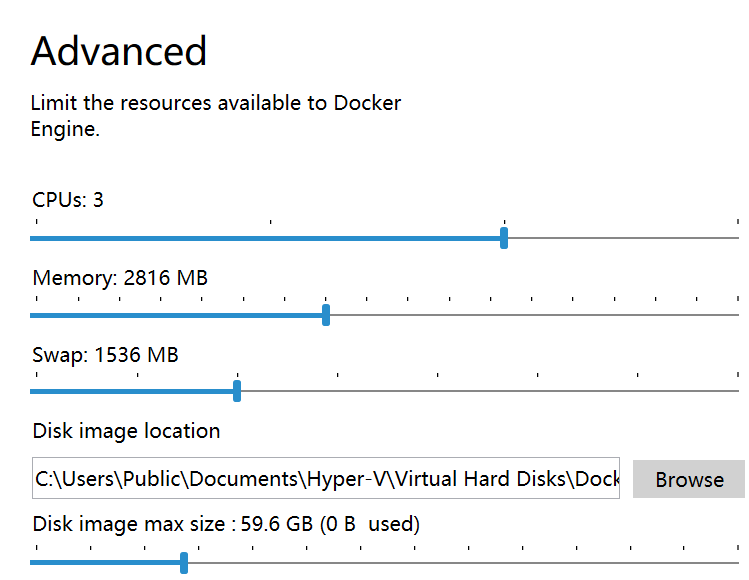Click the Swap slider handle

click(237, 391)
